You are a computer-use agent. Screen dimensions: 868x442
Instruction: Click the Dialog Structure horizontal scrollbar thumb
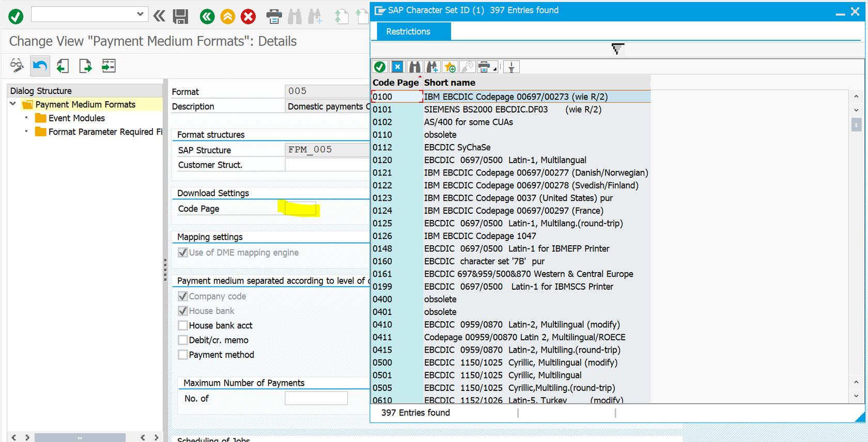pos(80,438)
